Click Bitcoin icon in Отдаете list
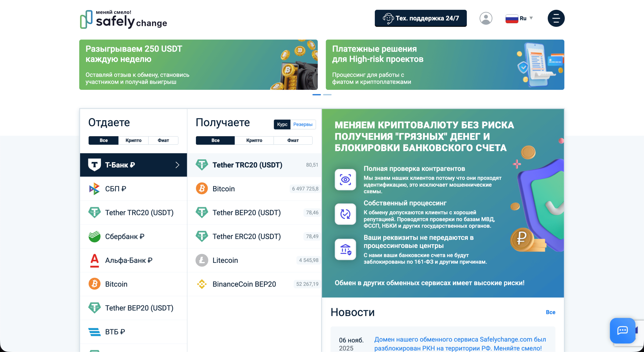The image size is (644, 352). point(95,284)
